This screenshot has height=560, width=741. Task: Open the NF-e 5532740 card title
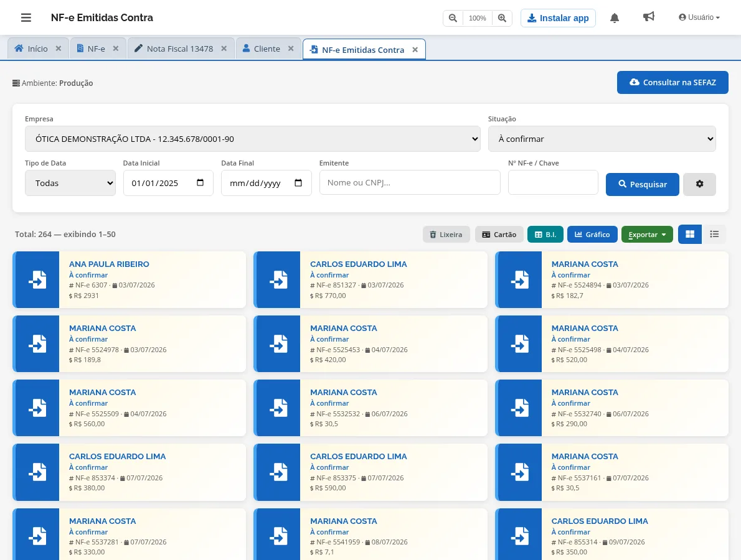point(585,393)
